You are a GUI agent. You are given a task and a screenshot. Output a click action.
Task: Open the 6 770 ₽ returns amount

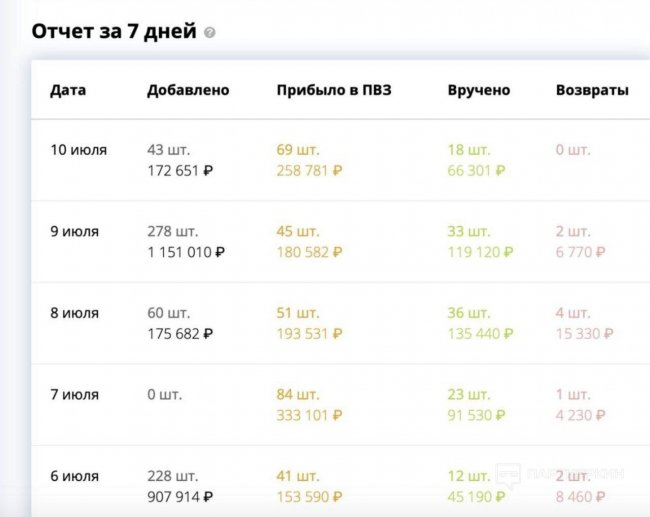(581, 252)
